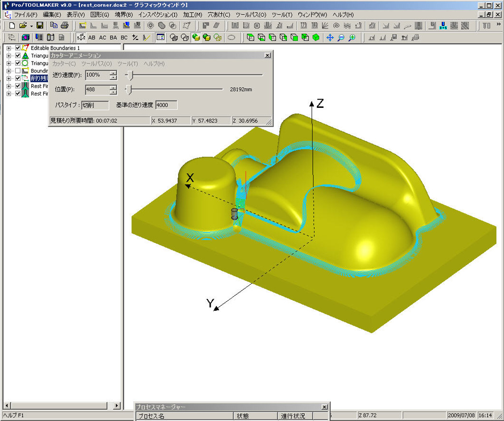Close the プロセスマネージャー panel
The image size is (504, 421).
(x=324, y=407)
